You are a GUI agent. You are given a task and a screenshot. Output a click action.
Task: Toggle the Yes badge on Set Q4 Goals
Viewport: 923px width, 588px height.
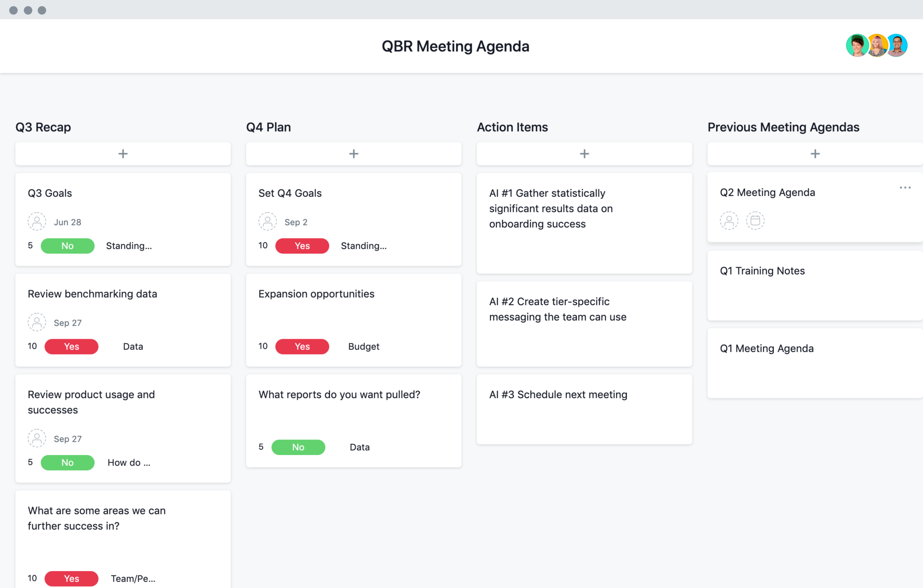tap(302, 245)
